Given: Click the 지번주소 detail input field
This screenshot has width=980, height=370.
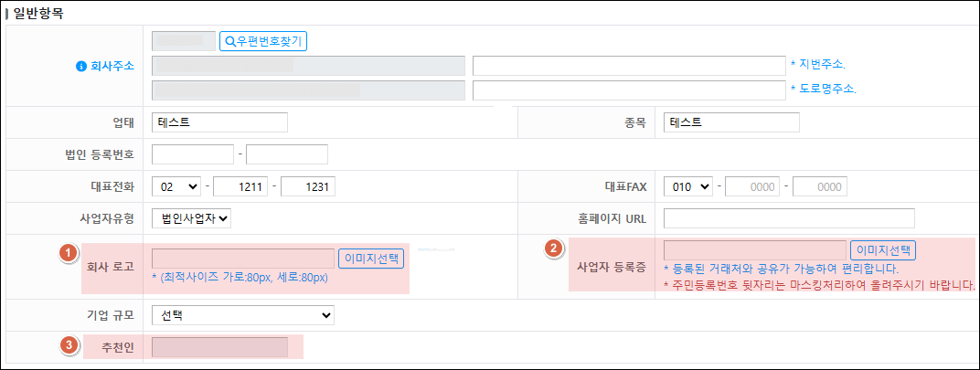Looking at the screenshot, I should pyautogui.click(x=628, y=65).
